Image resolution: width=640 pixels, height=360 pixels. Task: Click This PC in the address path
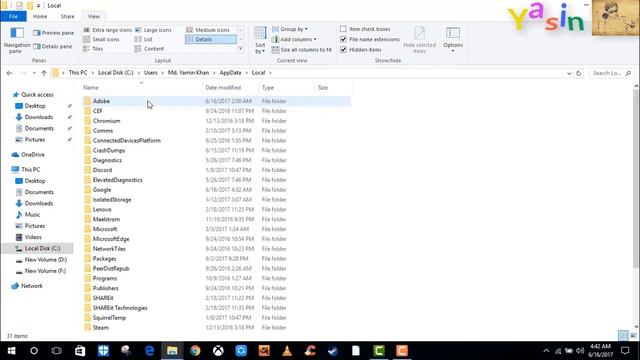(78, 73)
